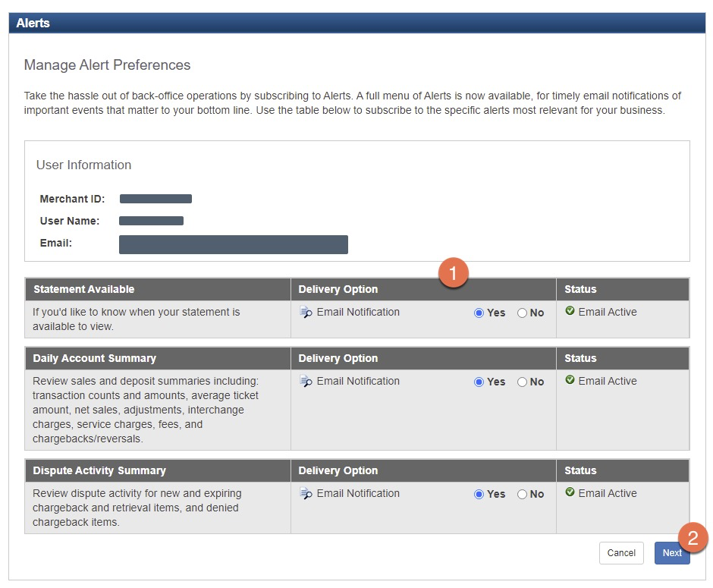Select No for Statement Available email alerts
This screenshot has width=713, height=588.
[522, 313]
